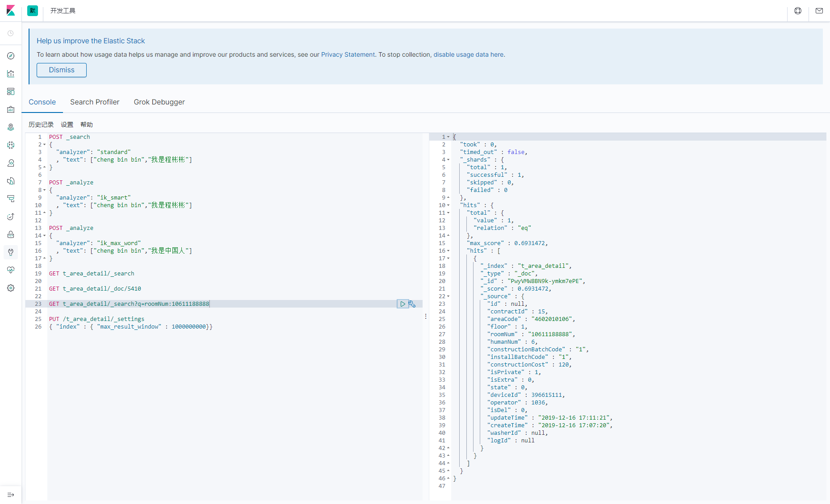Screen dimensions: 830x504
Task: Open request options wrench icon
Action: click(412, 304)
